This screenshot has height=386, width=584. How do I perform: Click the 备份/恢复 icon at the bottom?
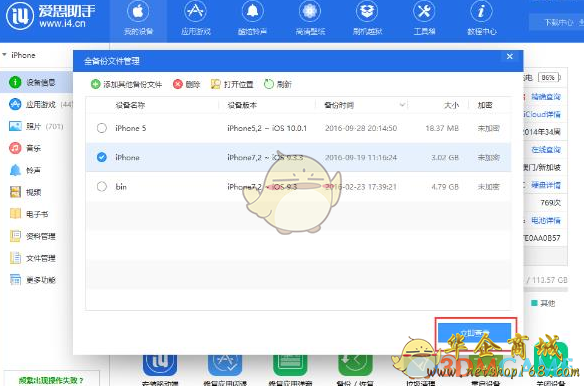pyautogui.click(x=355, y=365)
